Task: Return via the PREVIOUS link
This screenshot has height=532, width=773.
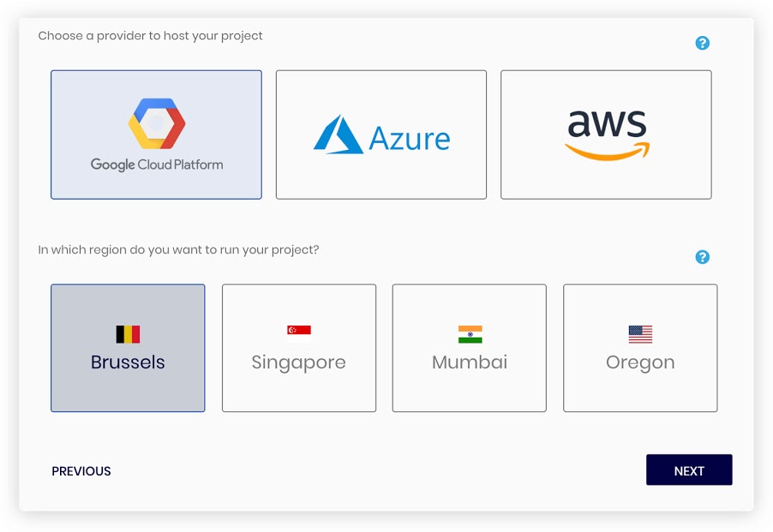Action: (x=81, y=471)
